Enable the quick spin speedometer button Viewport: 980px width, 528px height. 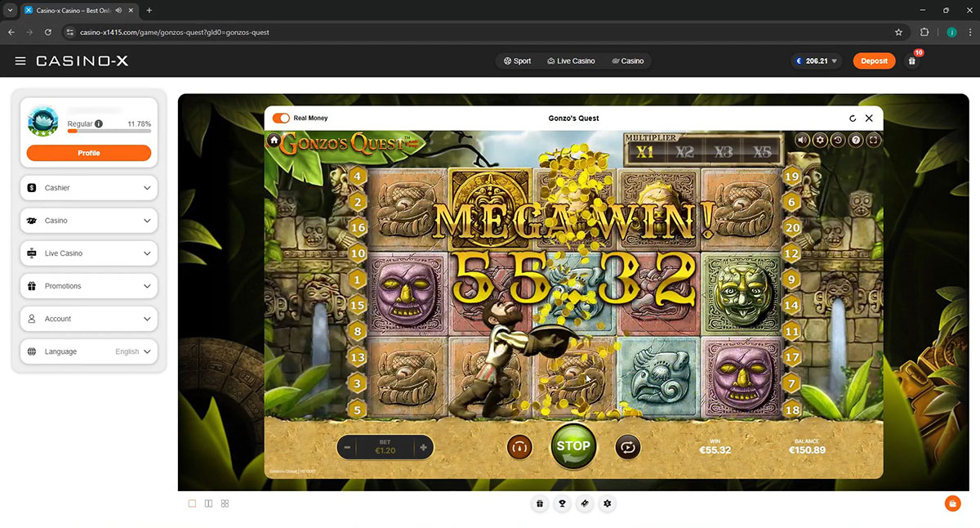click(x=519, y=447)
